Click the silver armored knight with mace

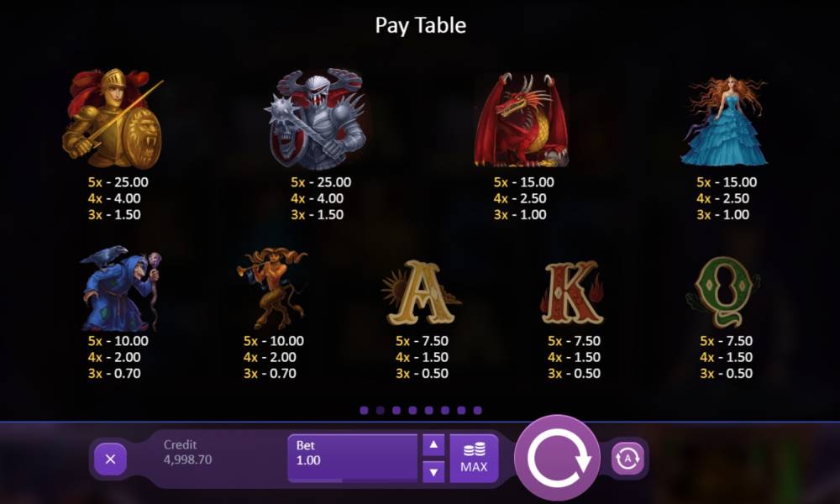[316, 118]
